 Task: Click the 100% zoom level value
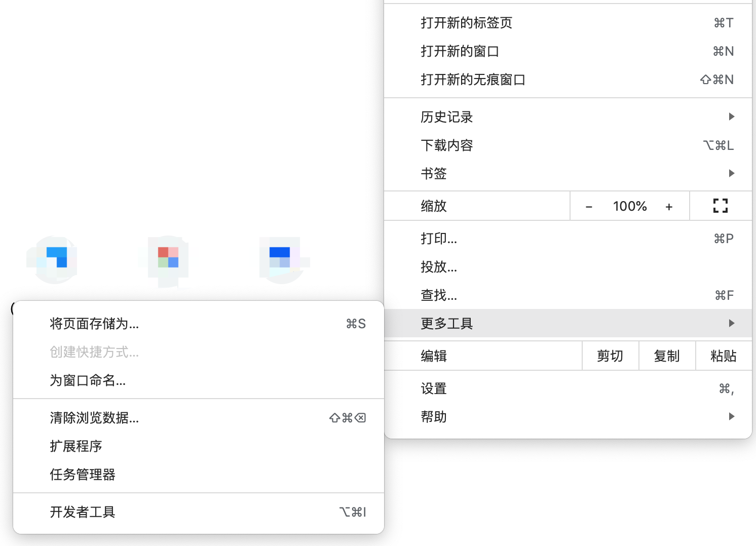630,206
